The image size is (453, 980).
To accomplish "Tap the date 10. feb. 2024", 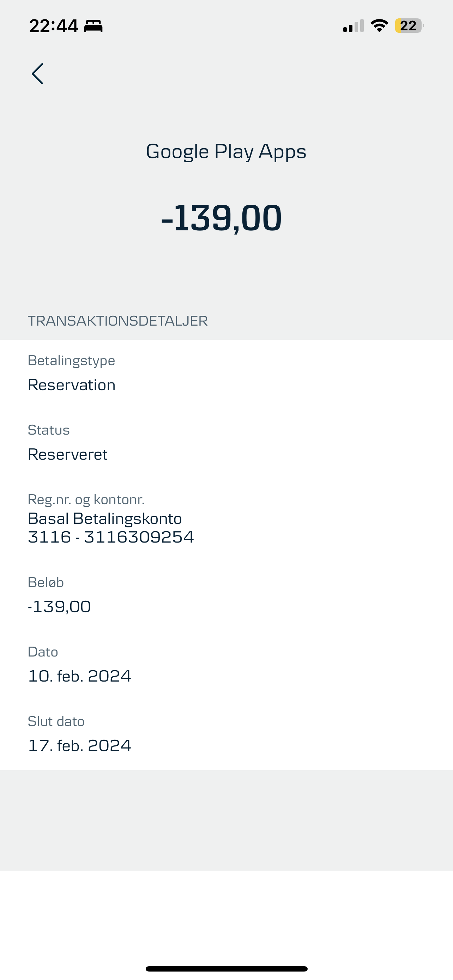I will click(79, 676).
